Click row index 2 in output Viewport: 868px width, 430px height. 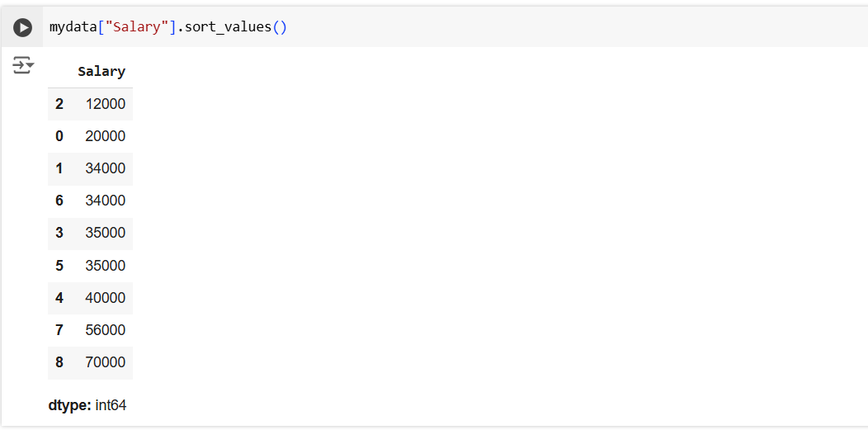[x=59, y=104]
